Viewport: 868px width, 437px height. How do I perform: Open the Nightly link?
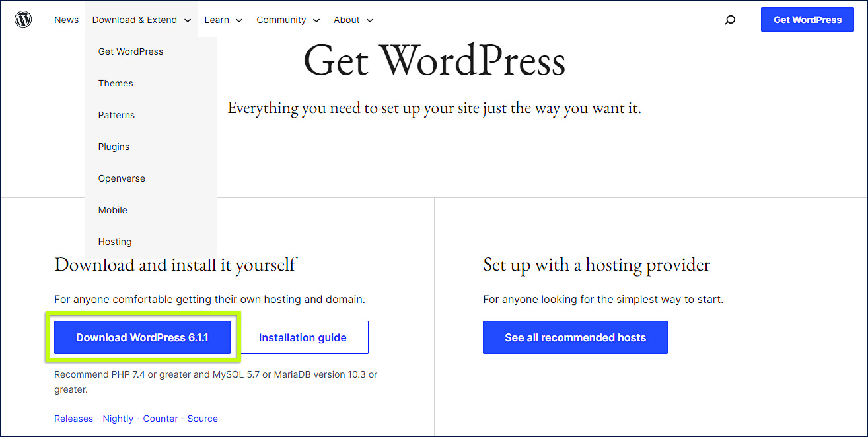[x=118, y=419]
